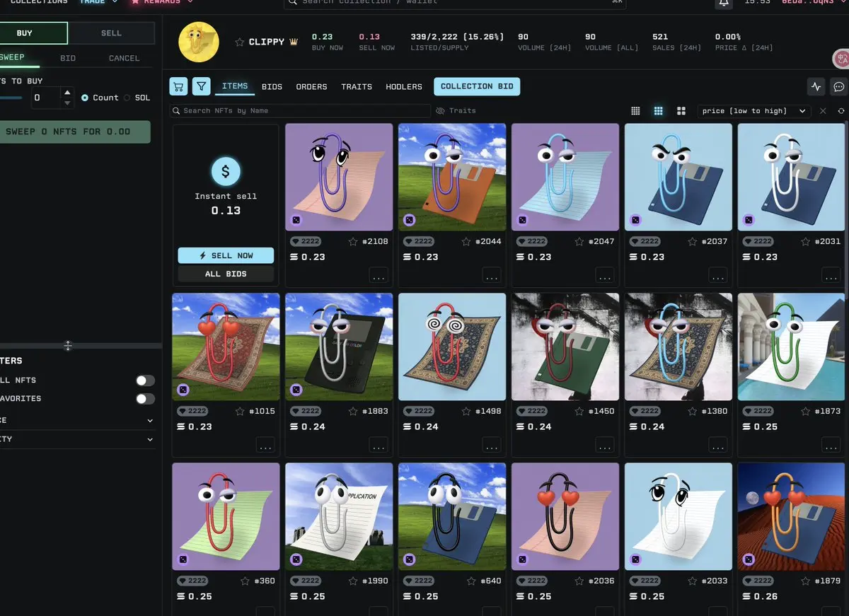Open more options for NFT #2108
849x616 pixels.
[379, 275]
